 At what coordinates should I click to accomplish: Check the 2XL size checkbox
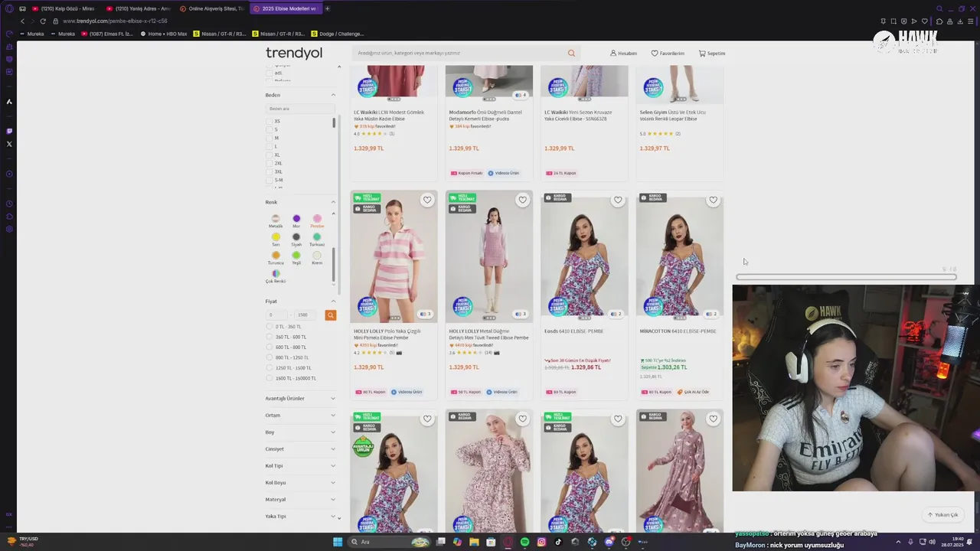[269, 163]
